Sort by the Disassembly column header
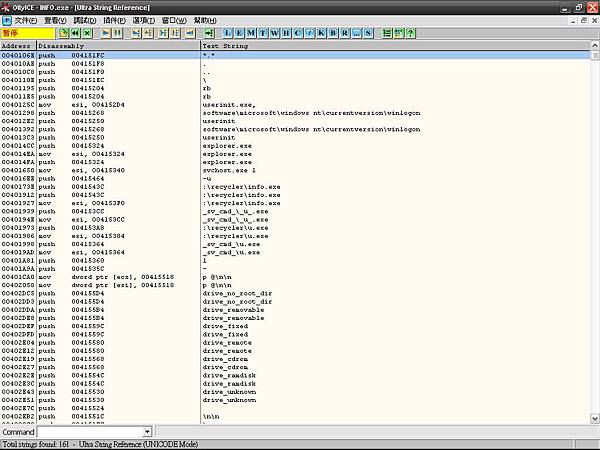The image size is (600, 450). click(119, 46)
